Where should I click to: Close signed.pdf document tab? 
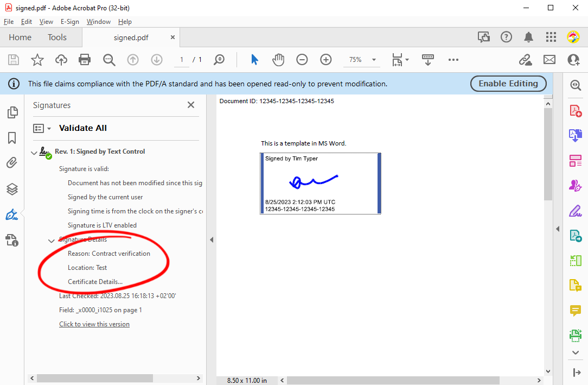(x=172, y=37)
